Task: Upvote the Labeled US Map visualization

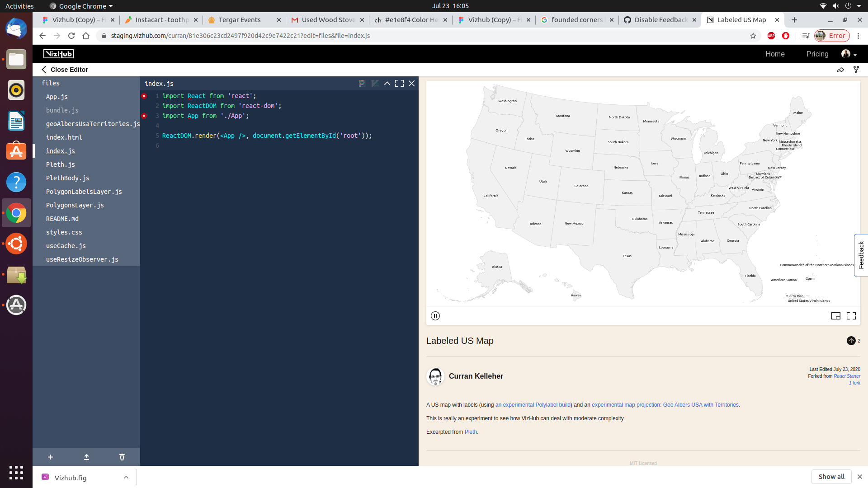Action: click(x=852, y=341)
